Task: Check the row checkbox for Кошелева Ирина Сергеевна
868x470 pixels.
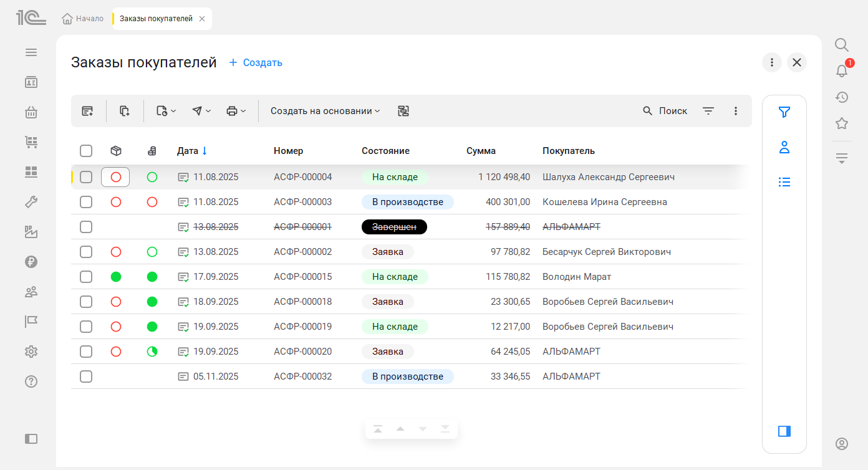Action: [x=85, y=201]
